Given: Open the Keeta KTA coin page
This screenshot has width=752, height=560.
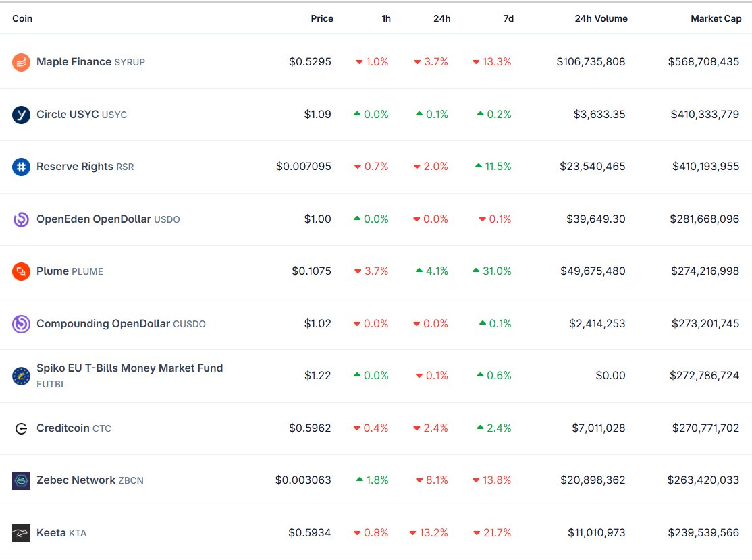Looking at the screenshot, I should (x=61, y=532).
